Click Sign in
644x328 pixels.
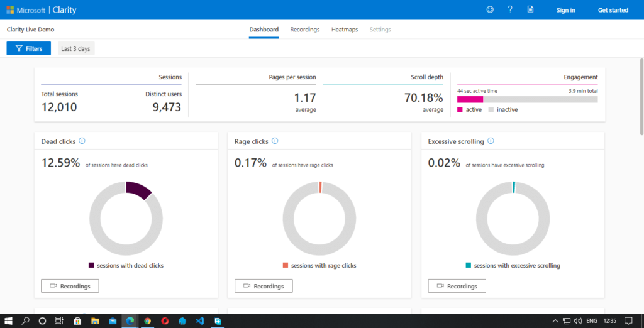tap(565, 10)
